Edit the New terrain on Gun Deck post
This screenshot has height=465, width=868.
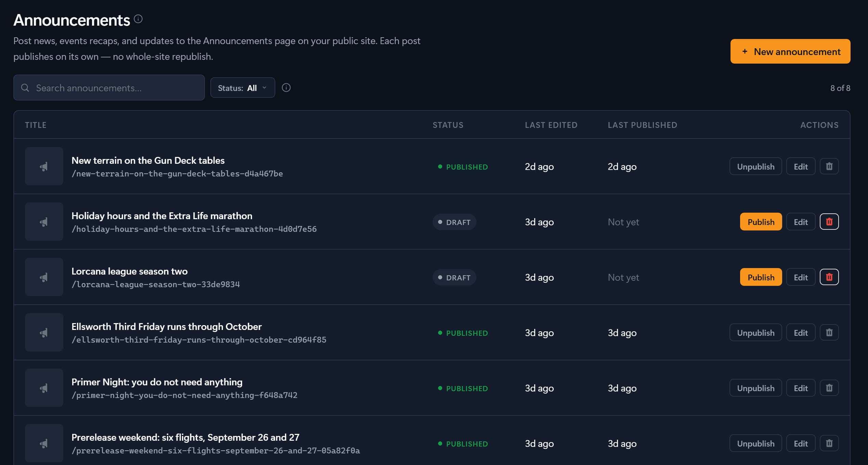pyautogui.click(x=801, y=167)
